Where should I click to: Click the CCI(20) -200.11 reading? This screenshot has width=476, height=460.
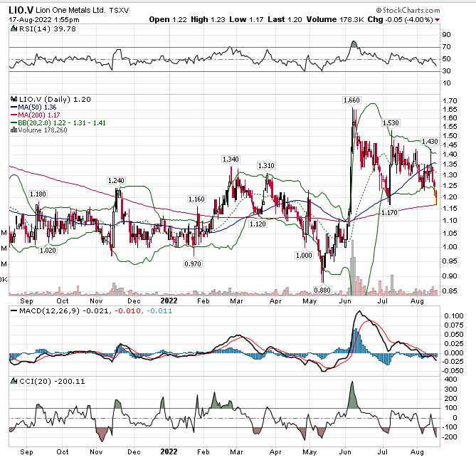click(52, 381)
